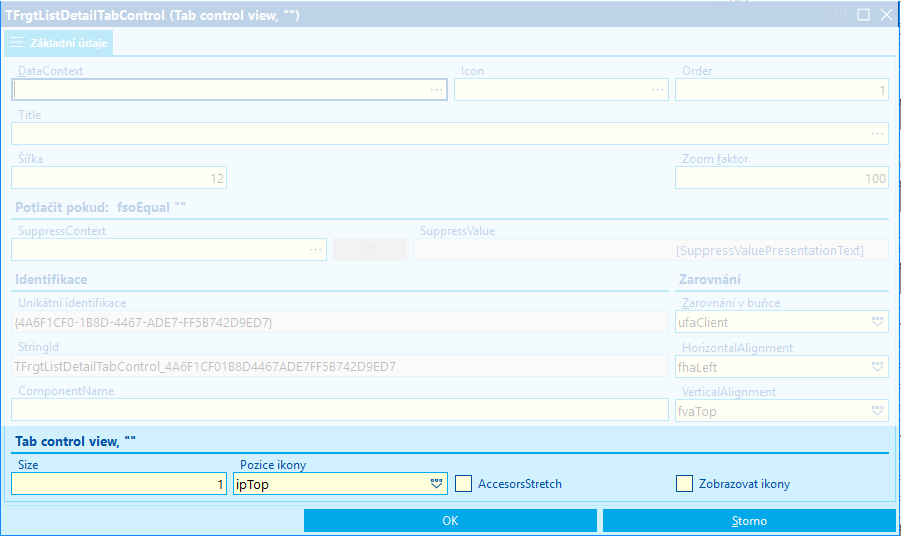
Task: Click the Šířka field showing 12
Action: tap(119, 178)
